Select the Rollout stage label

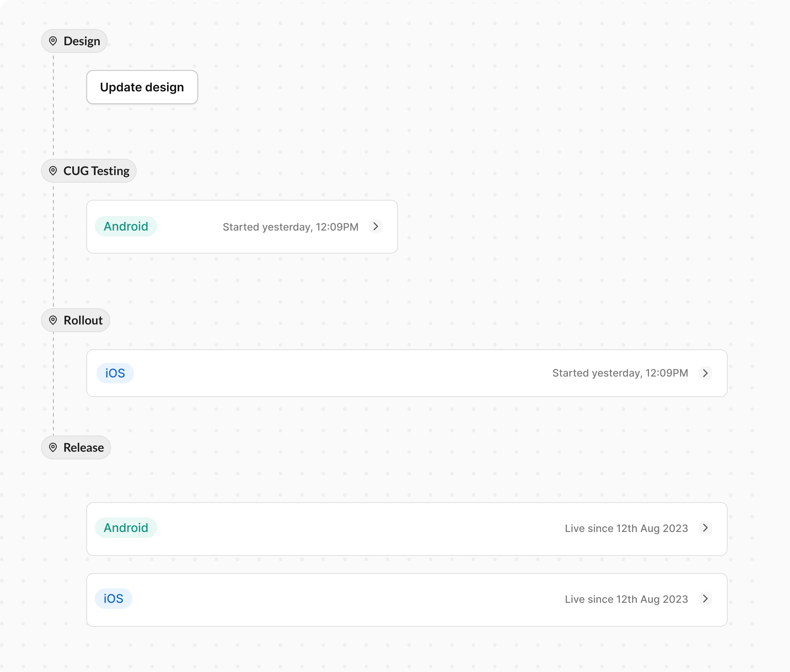tap(83, 320)
